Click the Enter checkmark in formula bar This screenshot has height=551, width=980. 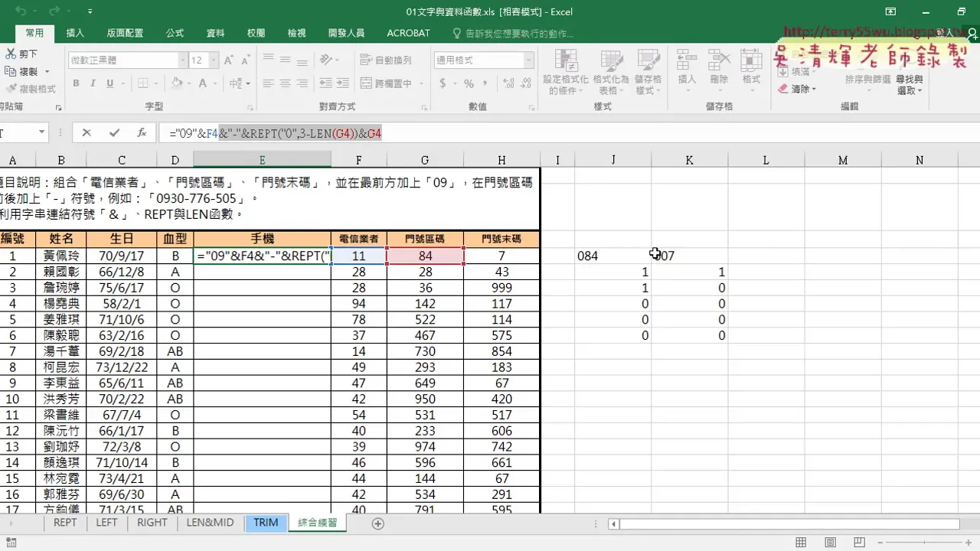click(x=114, y=133)
